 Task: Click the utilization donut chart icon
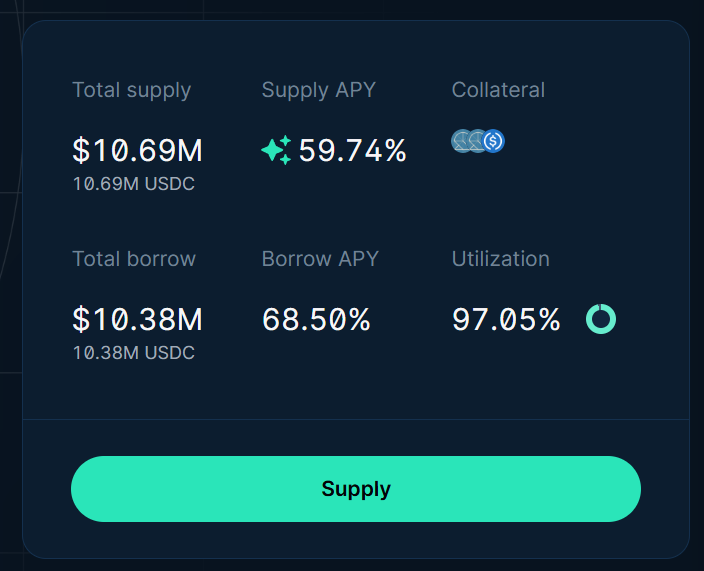(601, 320)
